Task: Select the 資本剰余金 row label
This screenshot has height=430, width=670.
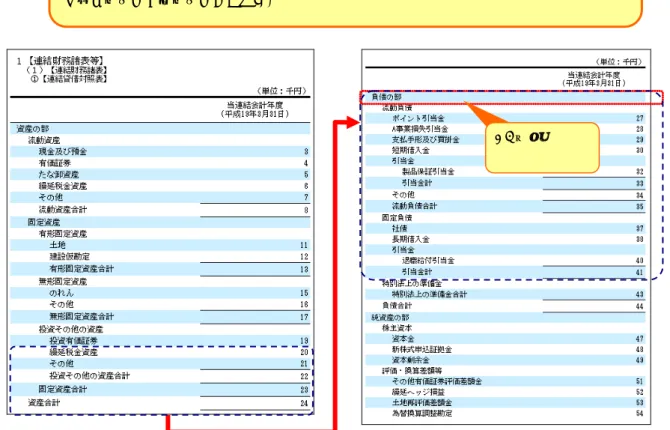Action: pos(411,360)
